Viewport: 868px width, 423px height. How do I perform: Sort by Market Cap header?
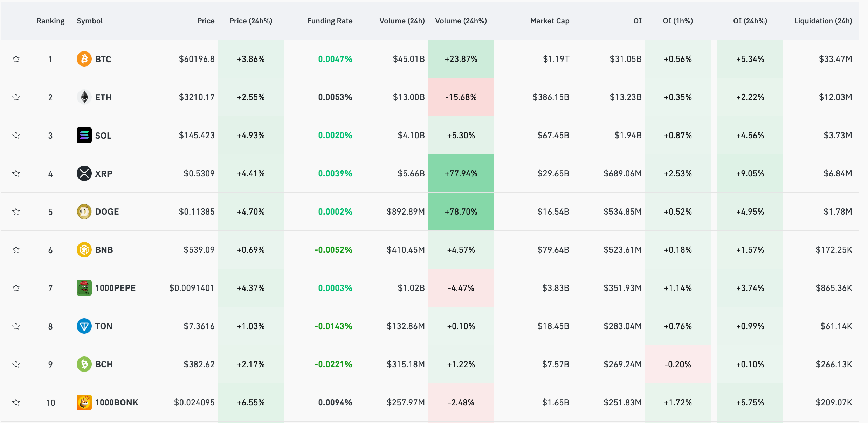[550, 21]
